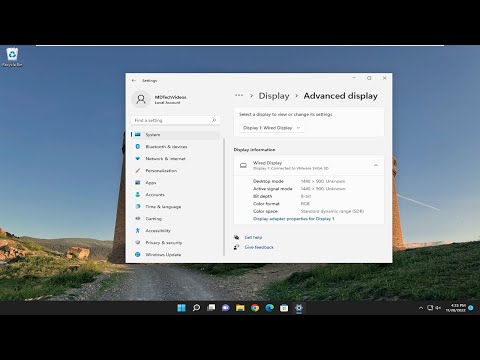The height and width of the screenshot is (360, 480).
Task: Open File Explorer in the taskbar
Action: 240,308
